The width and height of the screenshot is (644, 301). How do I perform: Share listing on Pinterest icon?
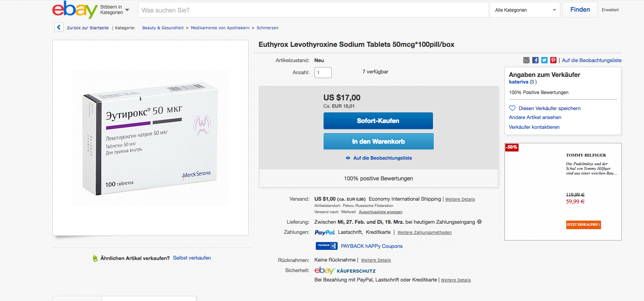click(553, 60)
